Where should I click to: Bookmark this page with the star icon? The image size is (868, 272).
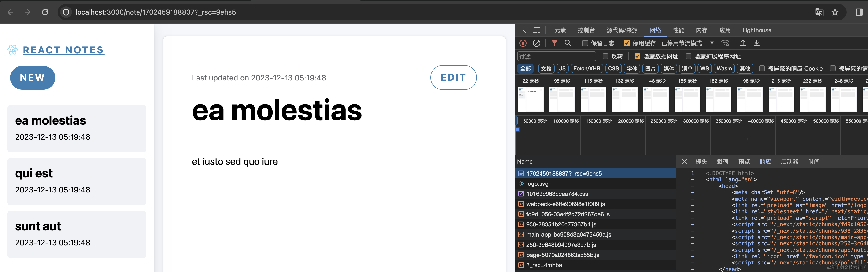tap(835, 12)
